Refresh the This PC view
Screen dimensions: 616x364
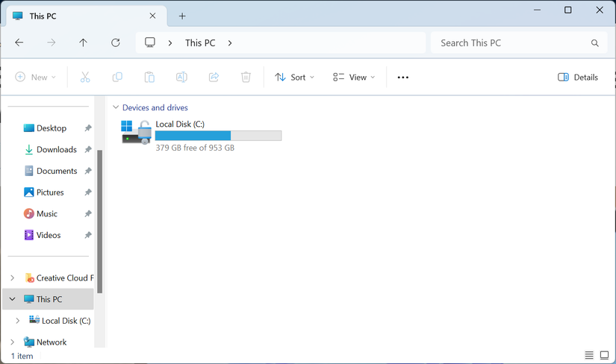click(x=116, y=43)
